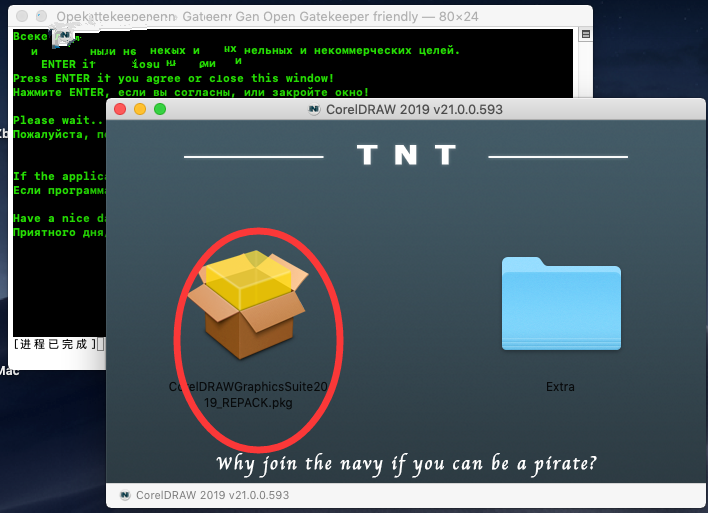Select CorelDRAW 2019 v21.0.0.593 in path bar

point(212,495)
